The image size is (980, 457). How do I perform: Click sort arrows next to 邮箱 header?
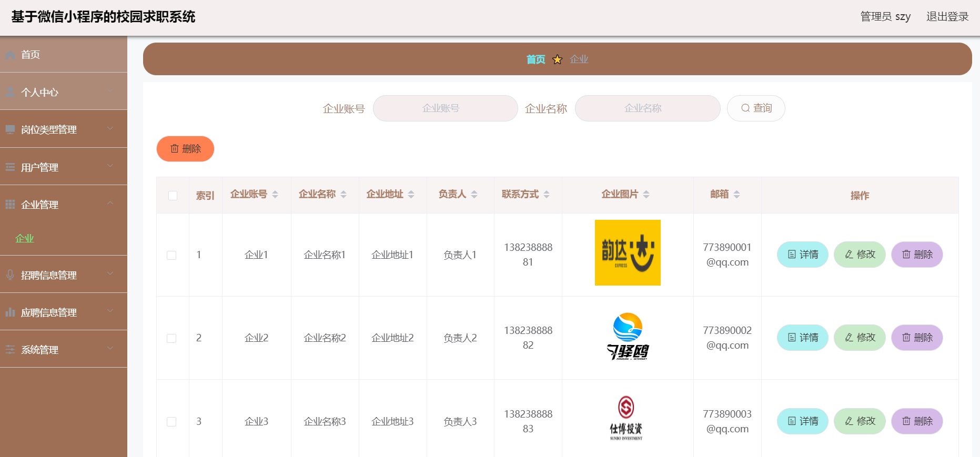point(736,195)
